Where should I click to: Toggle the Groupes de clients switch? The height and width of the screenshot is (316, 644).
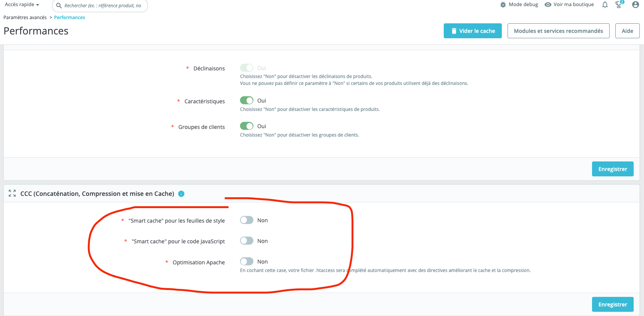point(247,126)
